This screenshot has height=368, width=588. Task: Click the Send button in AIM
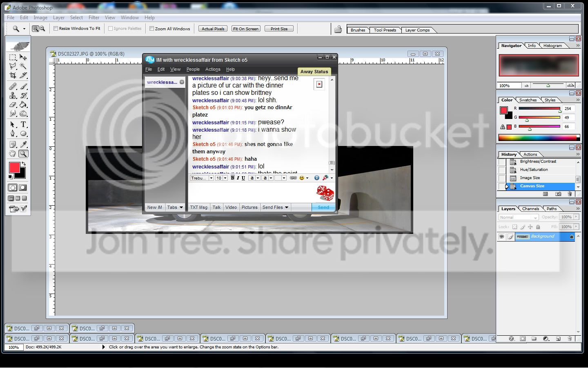click(x=323, y=207)
